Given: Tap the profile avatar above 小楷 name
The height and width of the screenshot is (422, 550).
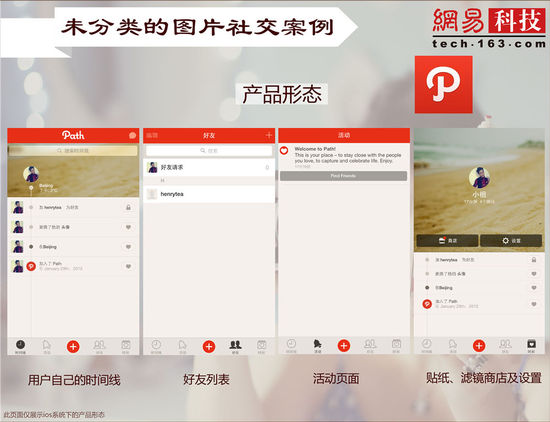Looking at the screenshot, I should pos(479,177).
